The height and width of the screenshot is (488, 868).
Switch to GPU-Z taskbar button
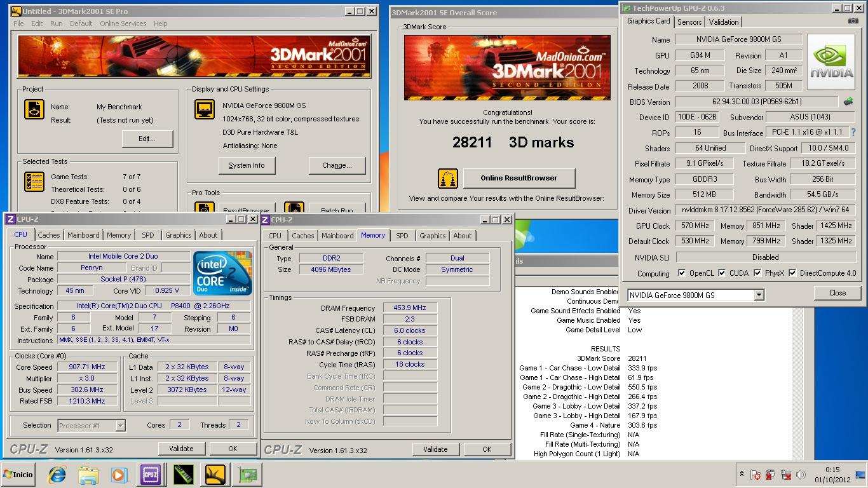(247, 475)
